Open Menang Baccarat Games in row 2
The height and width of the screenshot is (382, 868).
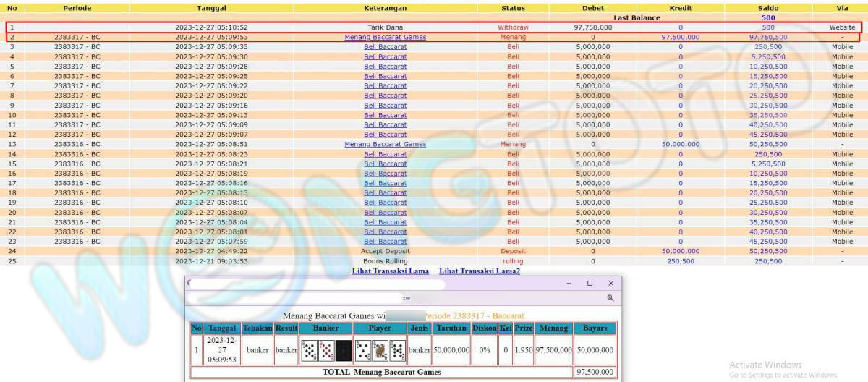(385, 37)
